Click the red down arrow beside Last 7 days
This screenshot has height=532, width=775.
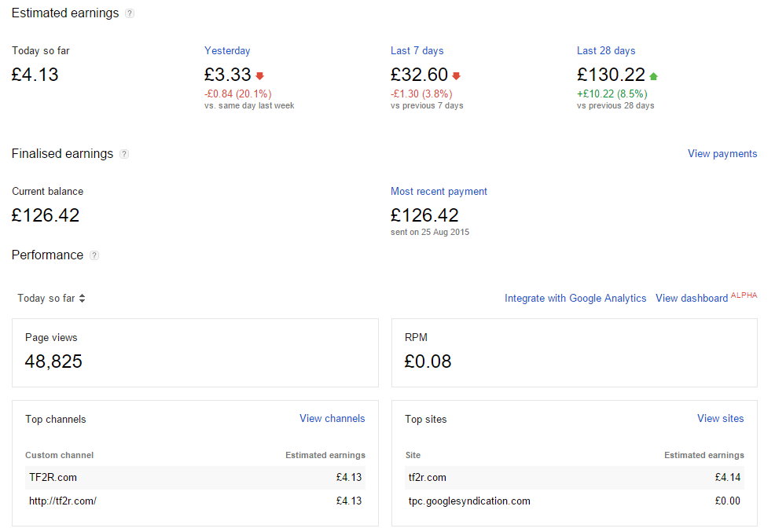pyautogui.click(x=457, y=76)
